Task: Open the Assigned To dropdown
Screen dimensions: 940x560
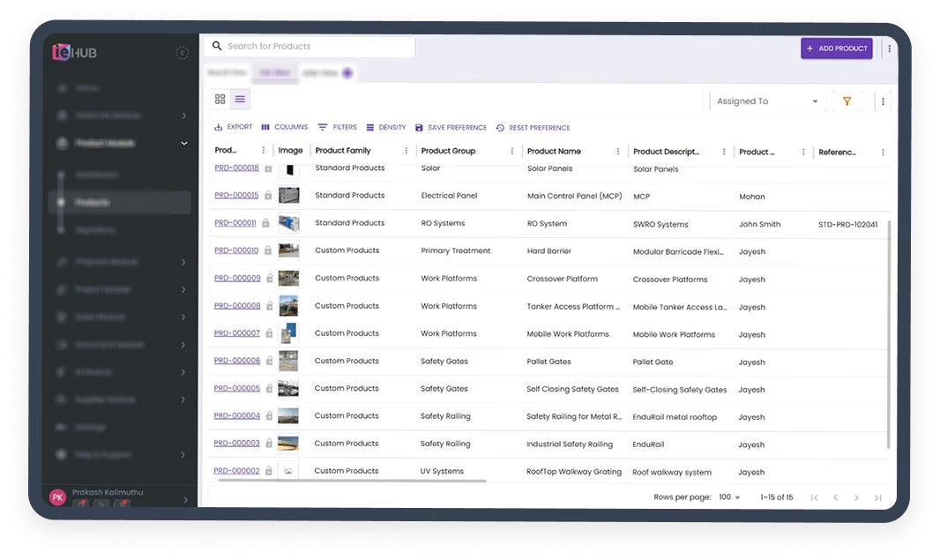Action: coord(765,101)
